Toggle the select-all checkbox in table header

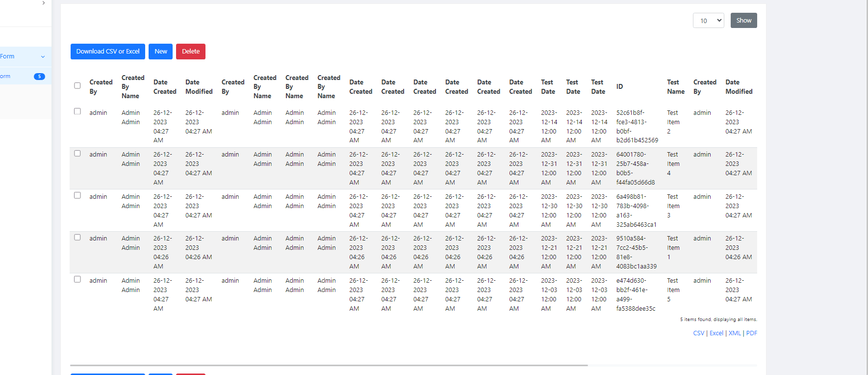(x=77, y=85)
